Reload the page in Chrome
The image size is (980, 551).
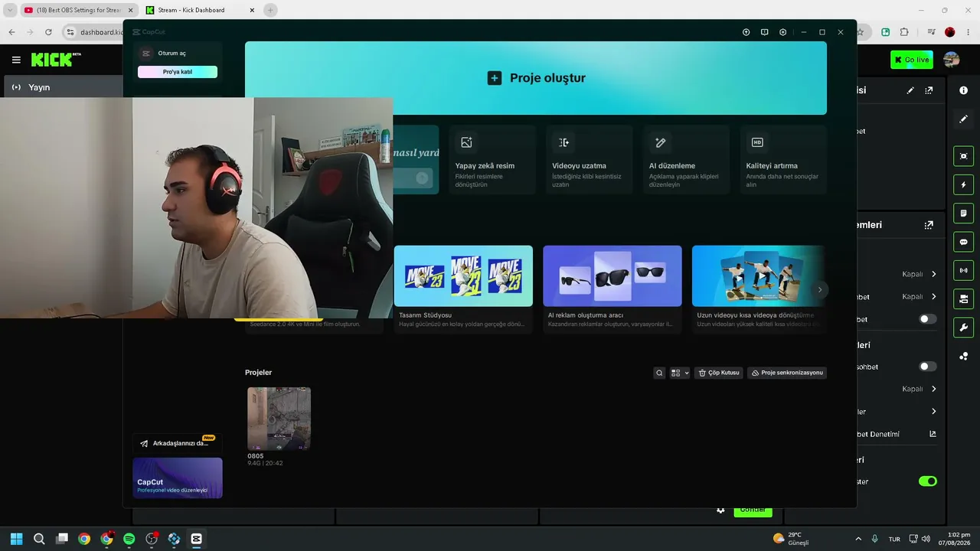[x=48, y=32]
